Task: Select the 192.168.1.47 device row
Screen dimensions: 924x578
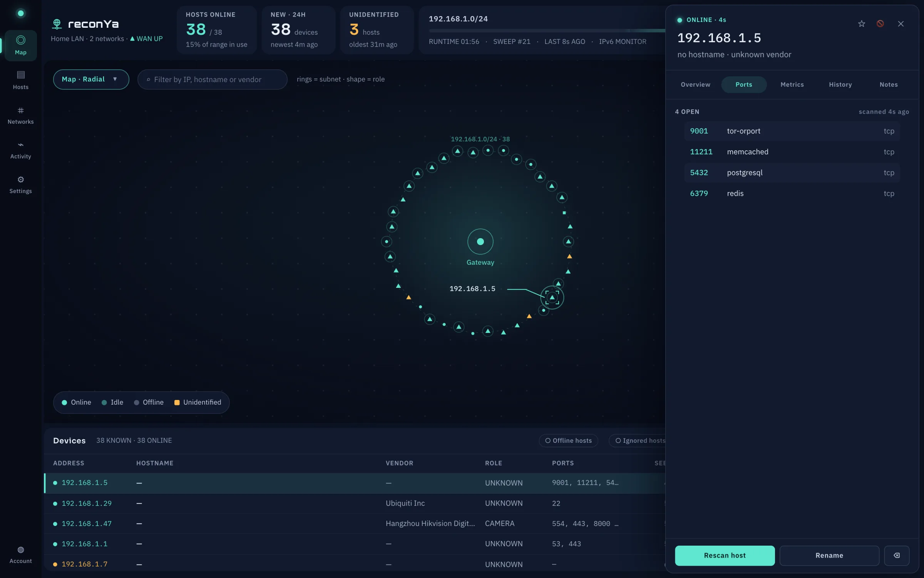Action: coord(355,524)
